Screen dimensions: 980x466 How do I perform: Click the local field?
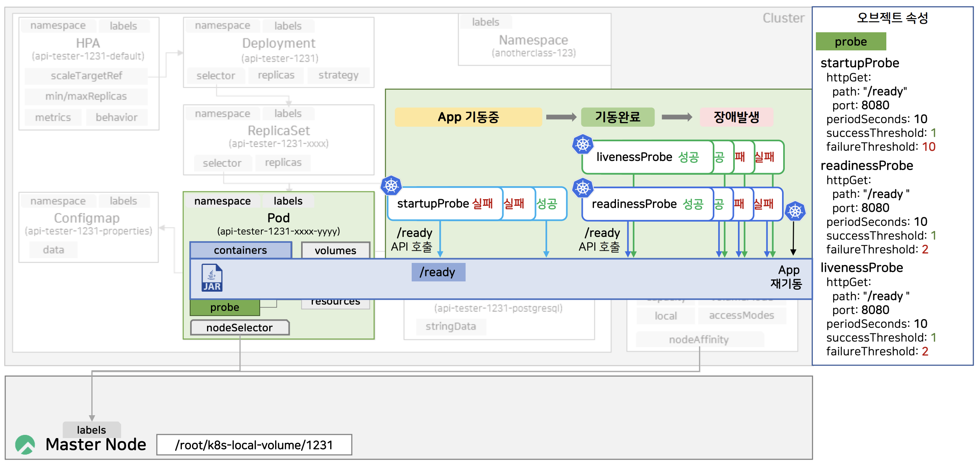(666, 316)
